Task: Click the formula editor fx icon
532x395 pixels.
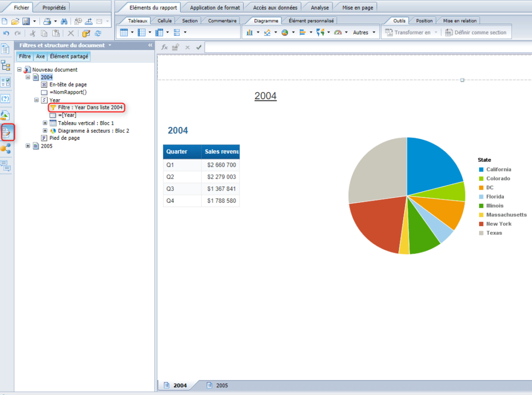Action: [x=164, y=47]
